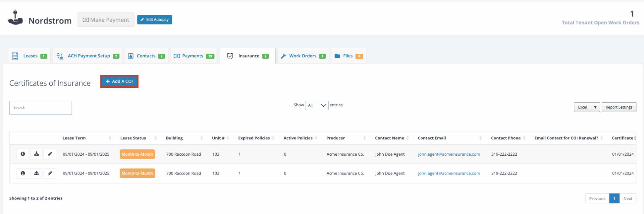
Task: Click the Nordstrom tenant logo icon
Action: pyautogui.click(x=15, y=18)
